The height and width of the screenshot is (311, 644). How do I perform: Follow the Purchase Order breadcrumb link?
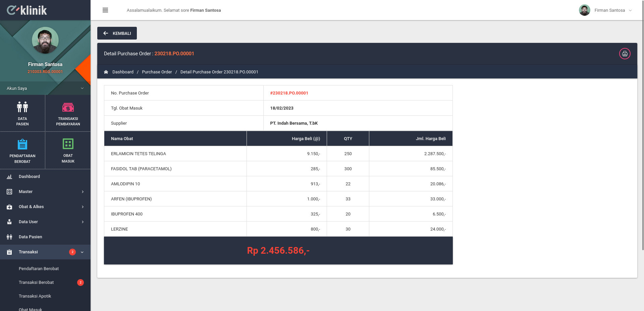tap(157, 72)
